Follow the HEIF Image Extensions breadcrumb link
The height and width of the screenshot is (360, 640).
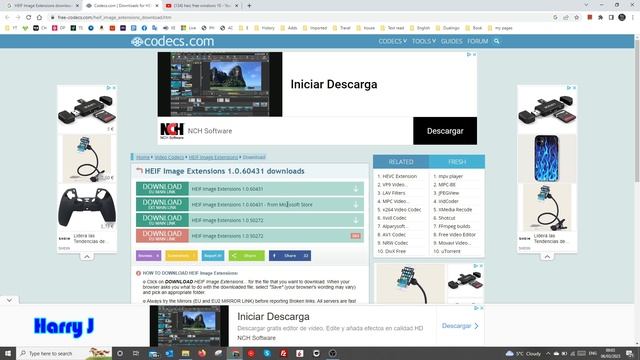[213, 157]
